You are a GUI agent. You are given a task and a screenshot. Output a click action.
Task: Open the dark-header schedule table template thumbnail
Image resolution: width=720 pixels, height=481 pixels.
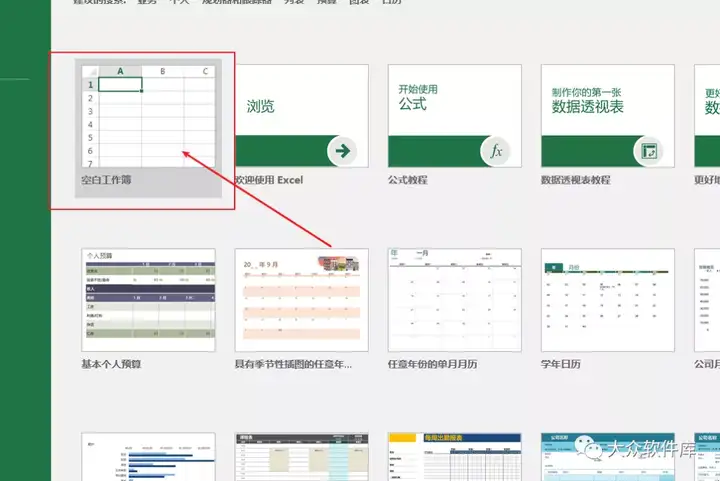coord(302,457)
